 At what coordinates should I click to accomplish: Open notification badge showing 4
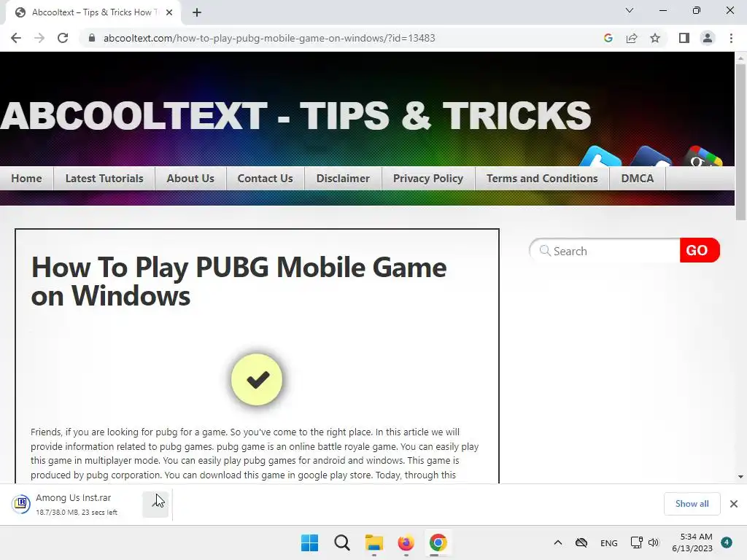727,542
